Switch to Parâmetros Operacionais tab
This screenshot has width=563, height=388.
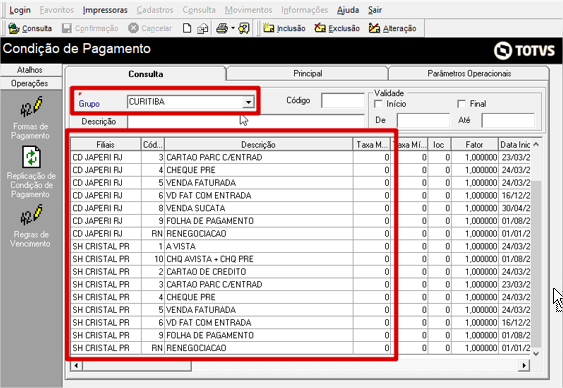click(x=469, y=74)
